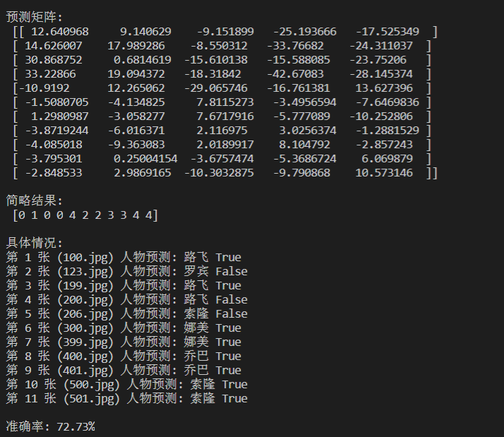This screenshot has width=504, height=437.
Task: Select the matrix value 0.6814619
Action: (143, 60)
